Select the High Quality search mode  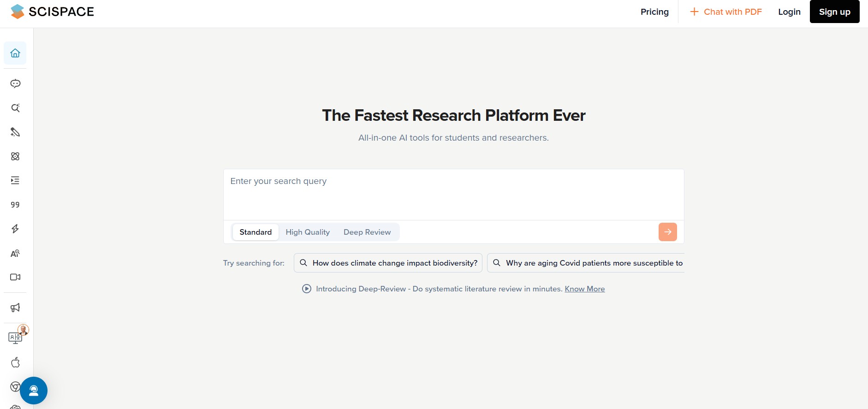tap(308, 232)
